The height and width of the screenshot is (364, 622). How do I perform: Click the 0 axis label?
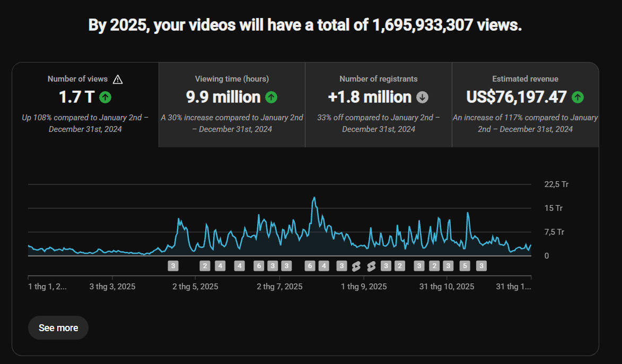[x=547, y=256]
